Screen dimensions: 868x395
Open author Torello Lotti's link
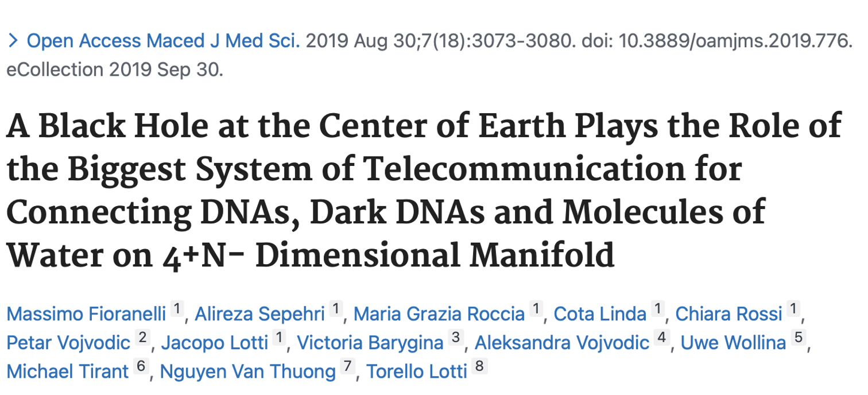point(417,371)
